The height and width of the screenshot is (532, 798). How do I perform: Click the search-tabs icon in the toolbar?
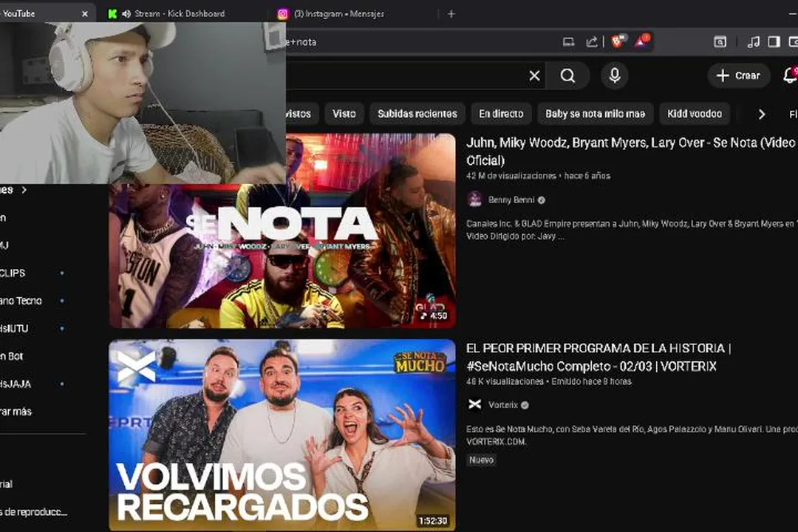click(x=720, y=41)
